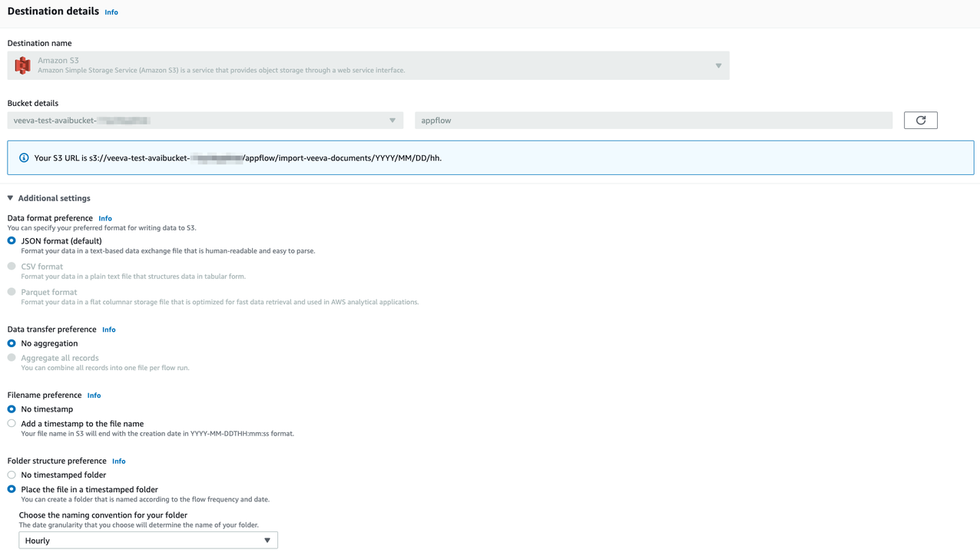This screenshot has height=556, width=980.
Task: Select JSON format (default)
Action: click(x=12, y=240)
